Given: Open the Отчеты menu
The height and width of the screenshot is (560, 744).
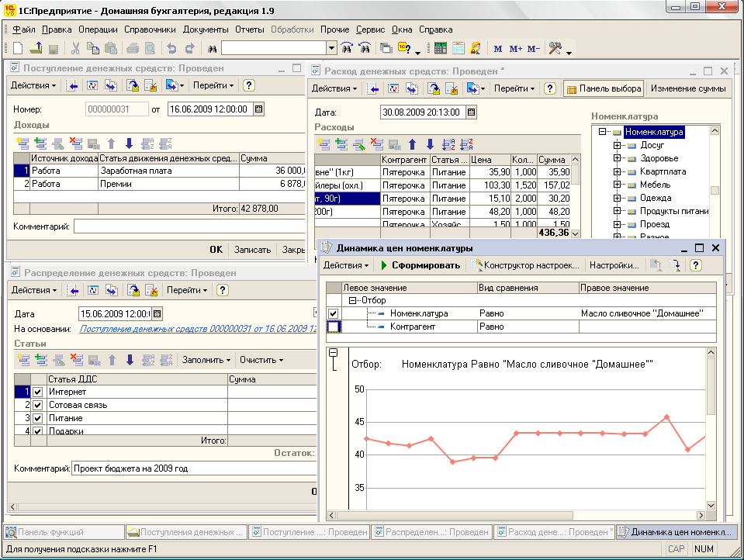Looking at the screenshot, I should 250,29.
